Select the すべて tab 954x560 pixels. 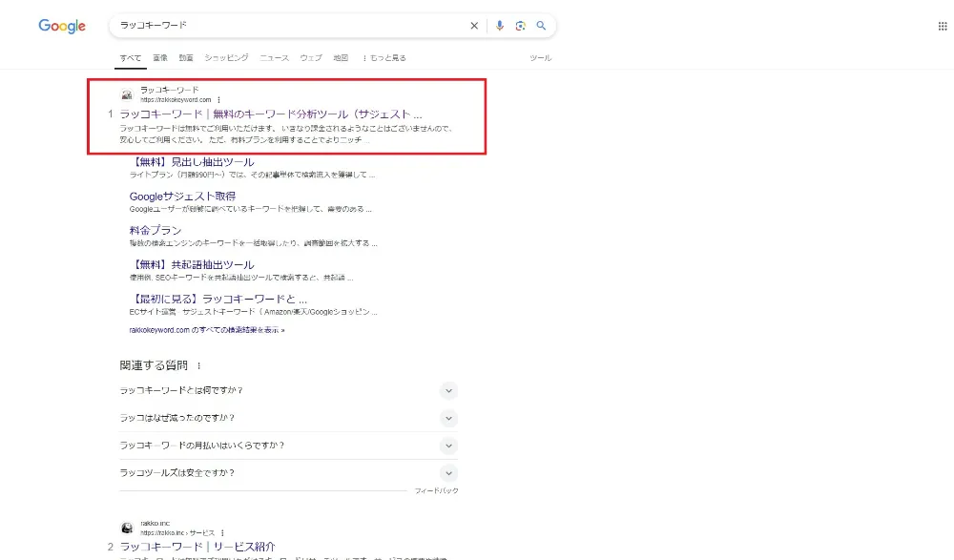(x=130, y=58)
